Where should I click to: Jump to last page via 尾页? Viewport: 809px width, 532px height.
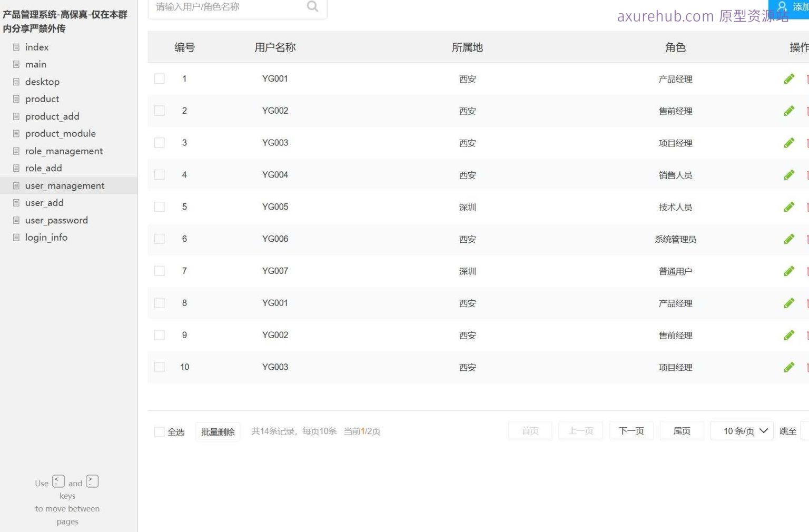pyautogui.click(x=682, y=431)
